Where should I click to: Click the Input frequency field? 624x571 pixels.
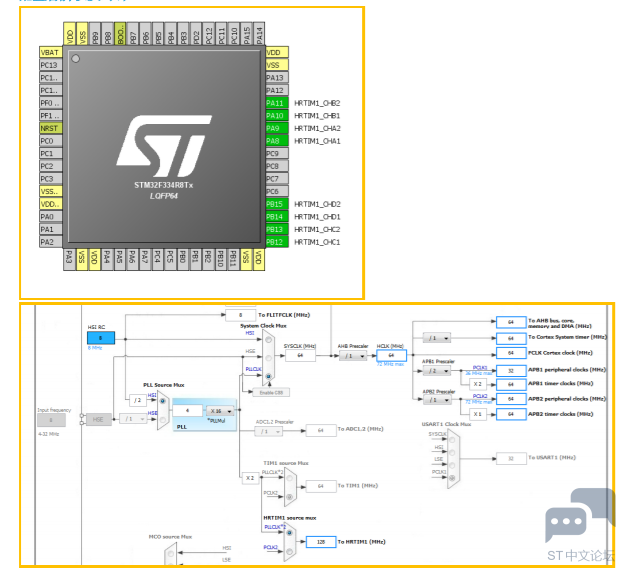tap(51, 420)
